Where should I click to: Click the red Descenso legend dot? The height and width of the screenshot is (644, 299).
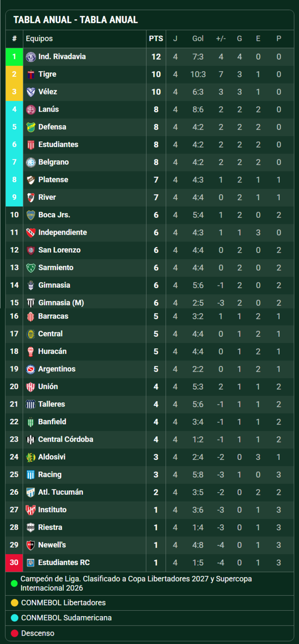click(14, 633)
